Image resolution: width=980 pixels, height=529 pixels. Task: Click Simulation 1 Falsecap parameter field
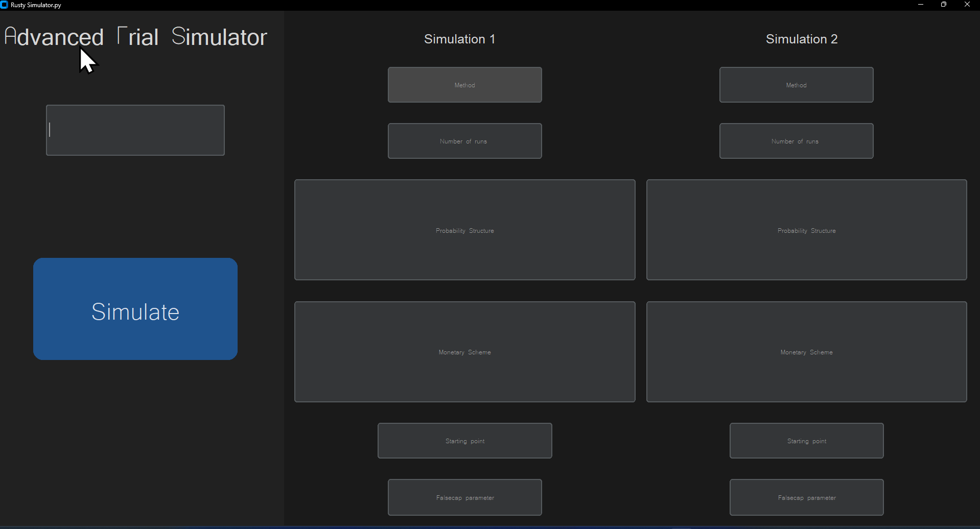point(464,497)
